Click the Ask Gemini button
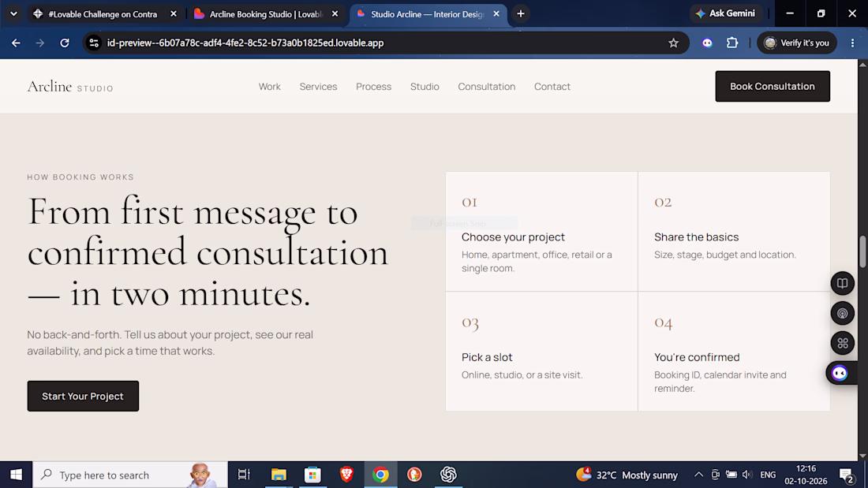 click(726, 14)
